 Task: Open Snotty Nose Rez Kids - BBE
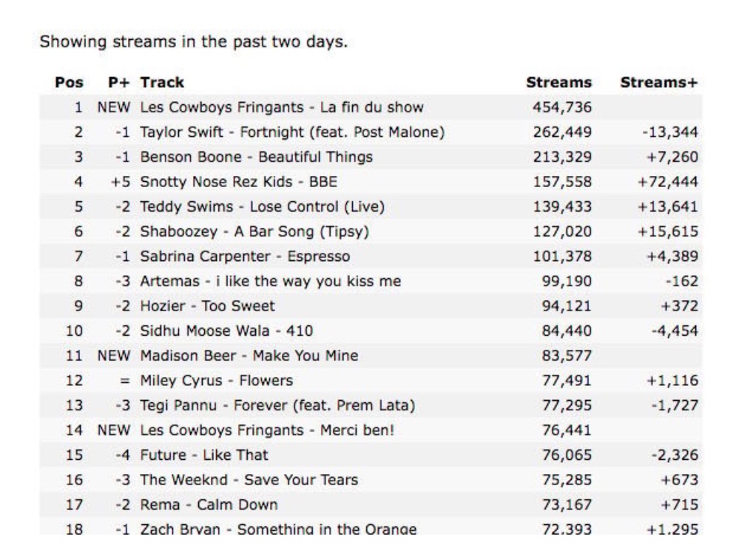(239, 182)
